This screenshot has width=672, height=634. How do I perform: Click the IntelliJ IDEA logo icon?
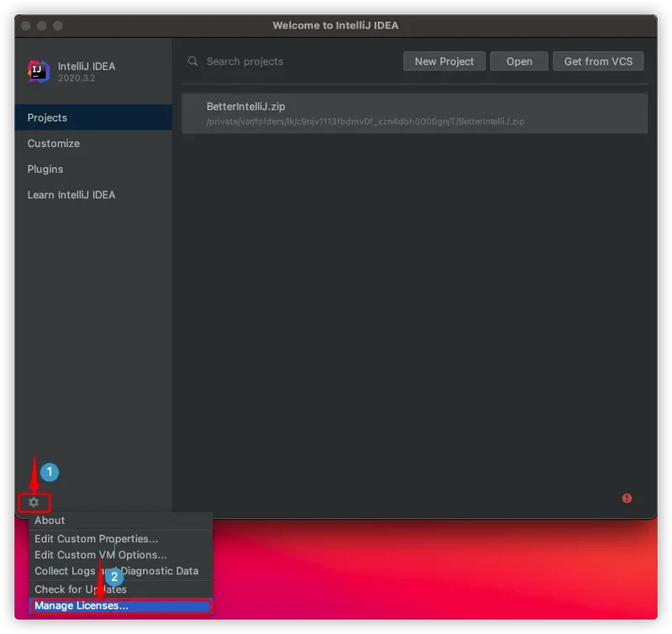click(x=39, y=71)
